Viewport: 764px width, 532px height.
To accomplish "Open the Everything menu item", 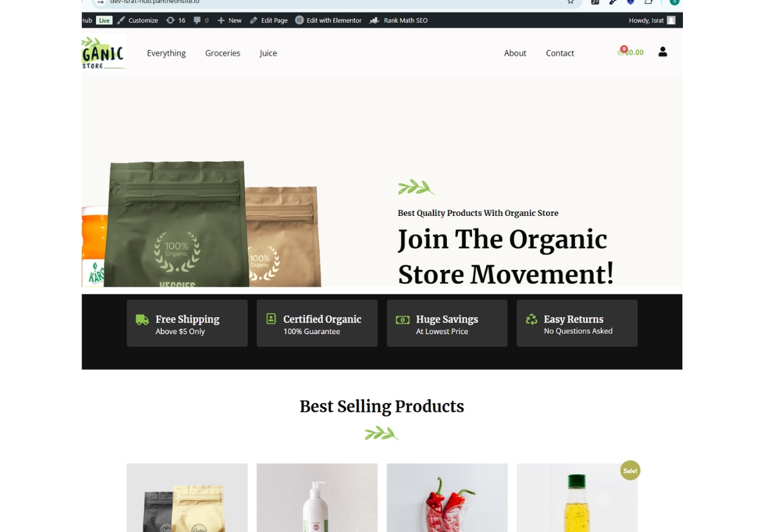I will [166, 53].
